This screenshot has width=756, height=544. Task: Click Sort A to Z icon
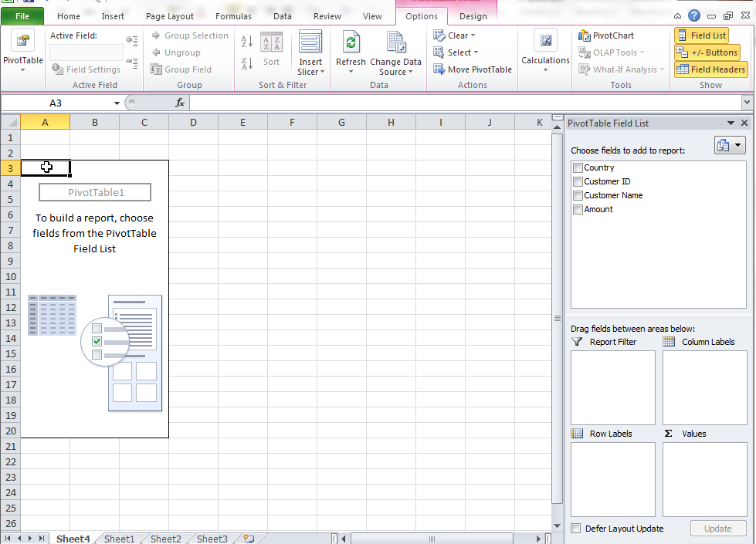(x=246, y=42)
